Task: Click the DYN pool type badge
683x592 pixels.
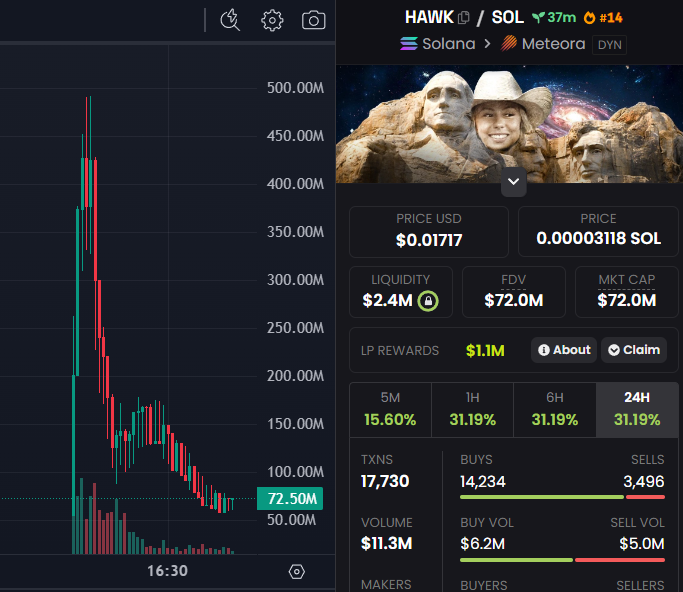Action: point(609,45)
